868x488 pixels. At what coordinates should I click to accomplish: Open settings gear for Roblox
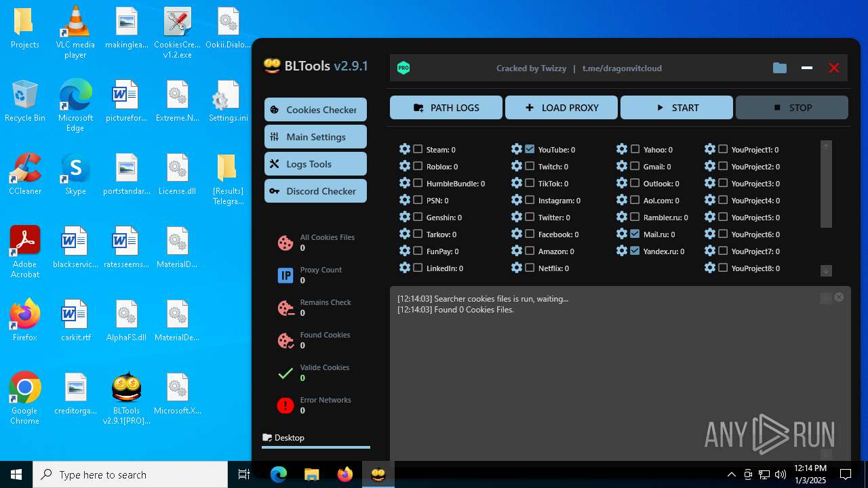405,166
